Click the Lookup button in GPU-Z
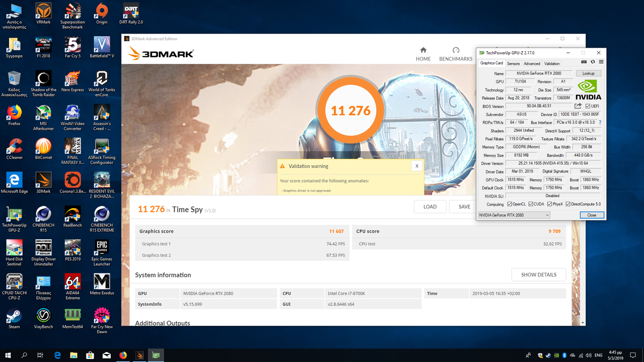 pyautogui.click(x=589, y=73)
